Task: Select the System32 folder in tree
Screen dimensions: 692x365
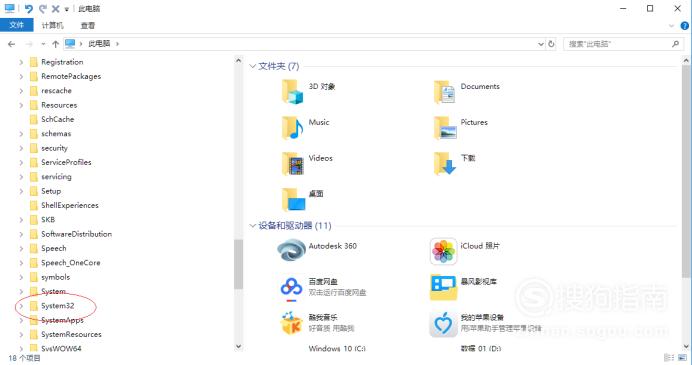Action: click(57, 305)
